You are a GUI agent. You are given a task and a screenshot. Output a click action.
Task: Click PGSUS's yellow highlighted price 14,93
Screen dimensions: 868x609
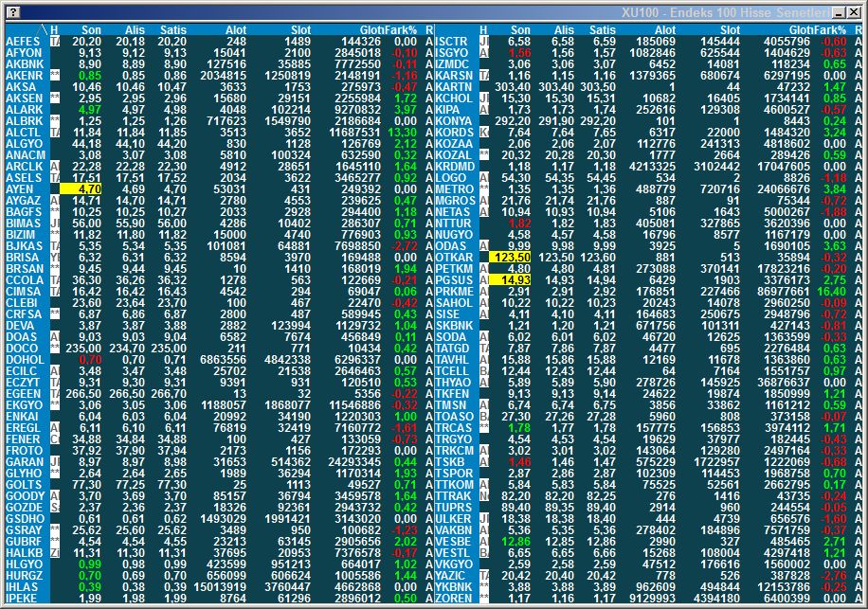(511, 280)
